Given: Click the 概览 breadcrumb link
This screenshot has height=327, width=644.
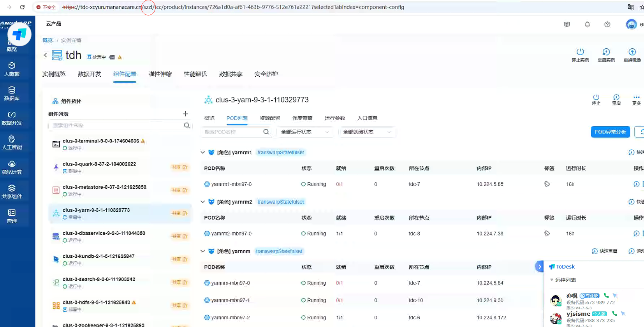Looking at the screenshot, I should (48, 40).
